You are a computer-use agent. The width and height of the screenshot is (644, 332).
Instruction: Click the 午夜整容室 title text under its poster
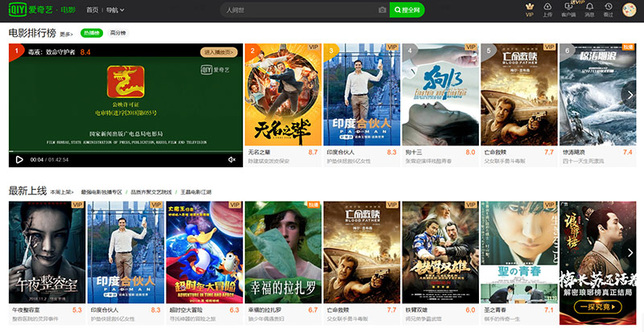pyautogui.click(x=26, y=310)
